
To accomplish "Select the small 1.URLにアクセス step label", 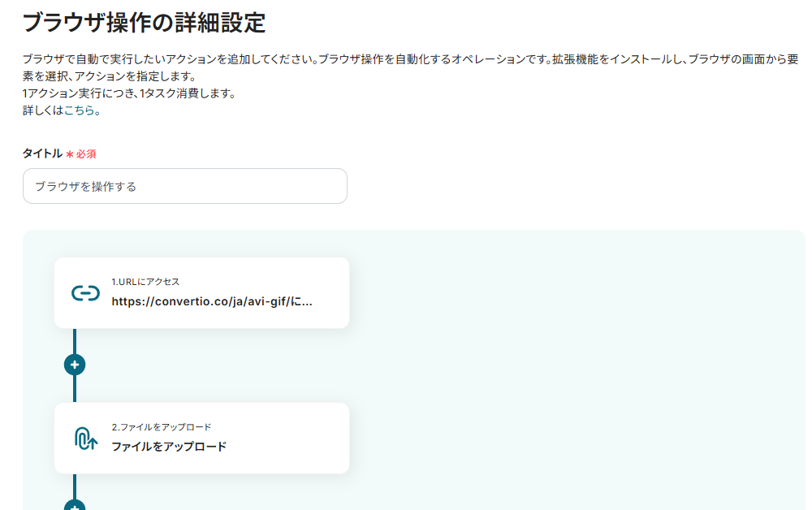I will pyautogui.click(x=145, y=282).
